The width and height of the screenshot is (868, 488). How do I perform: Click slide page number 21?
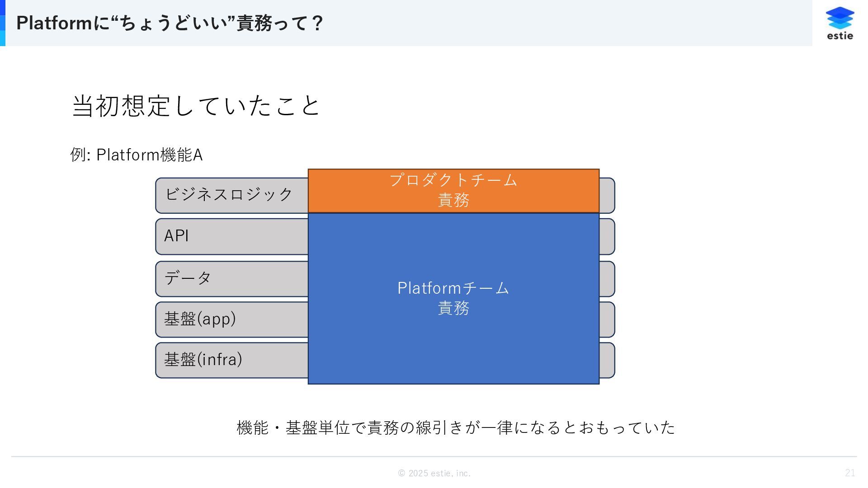850,473
